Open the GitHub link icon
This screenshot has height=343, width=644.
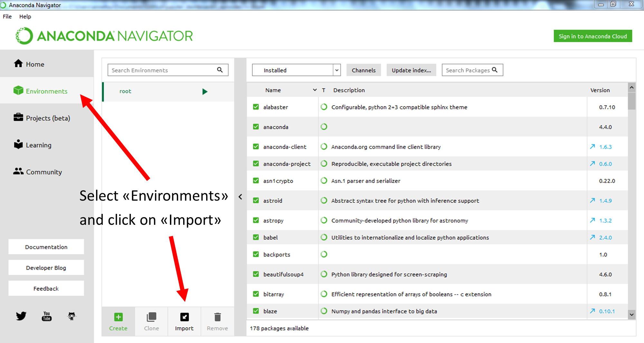point(71,316)
